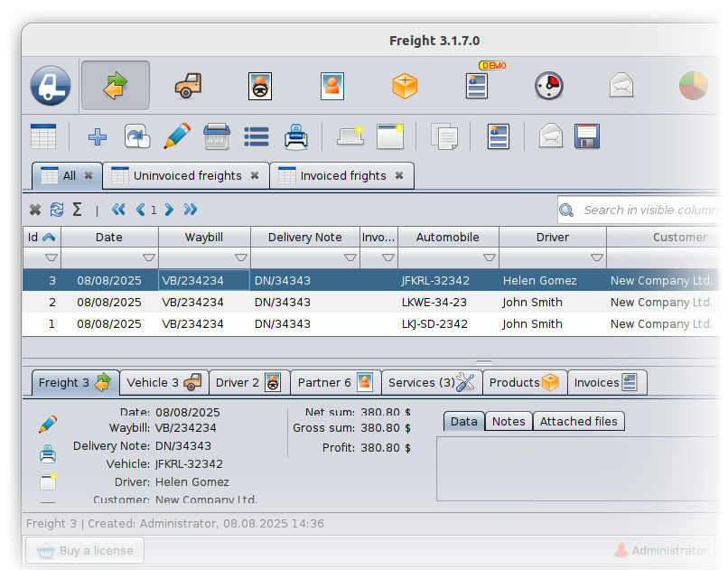Open the Invo... column filter dropdown

point(388,257)
